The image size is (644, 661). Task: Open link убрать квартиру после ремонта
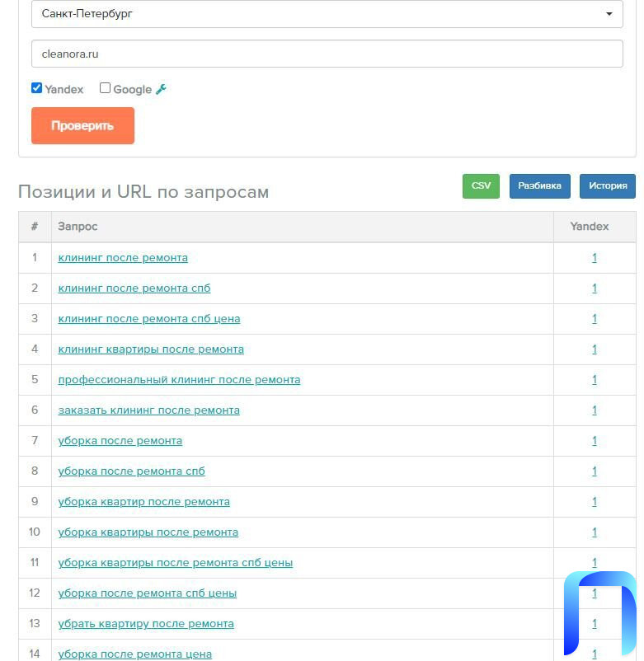point(146,623)
